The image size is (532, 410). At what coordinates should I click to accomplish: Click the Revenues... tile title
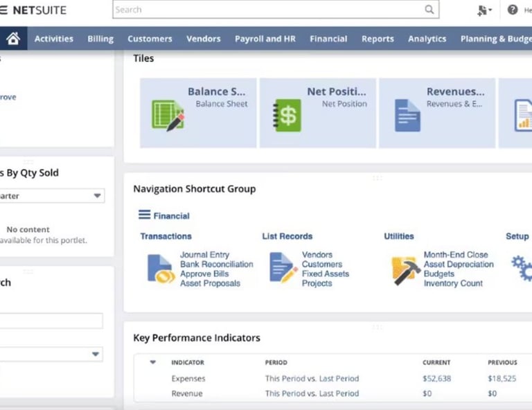coord(456,91)
